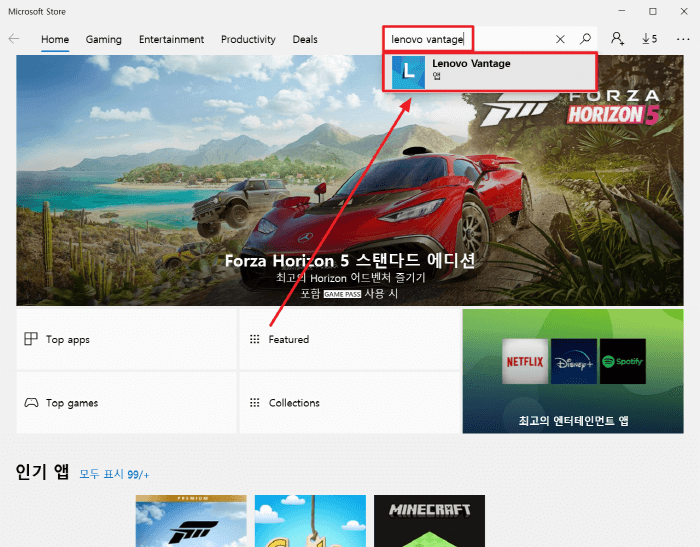
Task: Open the Netflix app tile
Action: click(x=525, y=361)
